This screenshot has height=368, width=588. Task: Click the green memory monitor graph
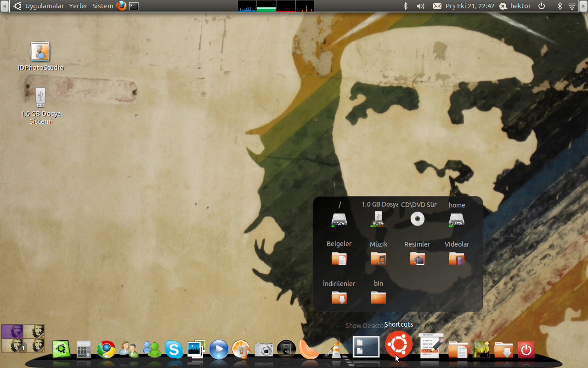[x=266, y=6]
